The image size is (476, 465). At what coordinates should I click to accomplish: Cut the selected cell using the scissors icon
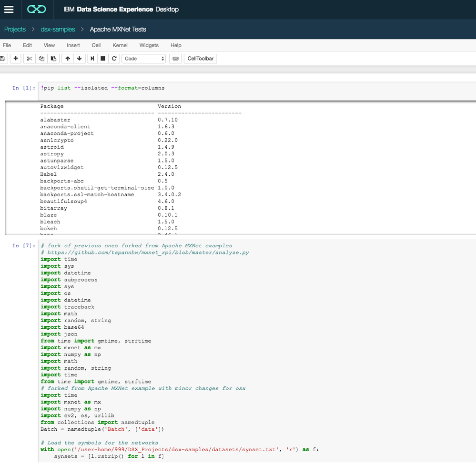tap(30, 58)
